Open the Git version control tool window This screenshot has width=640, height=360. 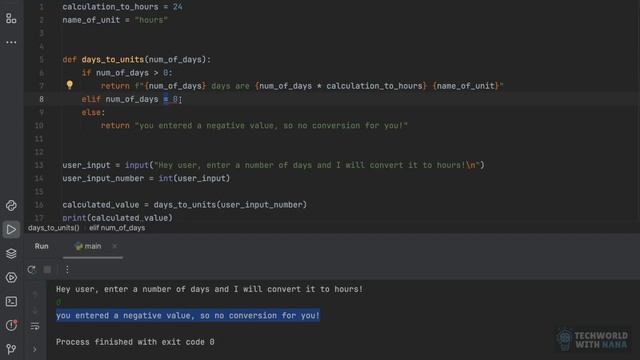[11, 349]
